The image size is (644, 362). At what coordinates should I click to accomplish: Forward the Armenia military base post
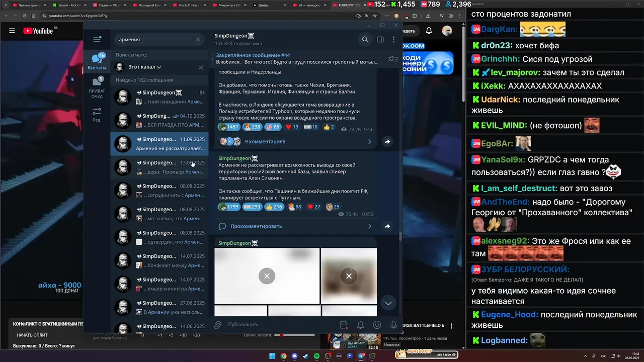click(387, 226)
